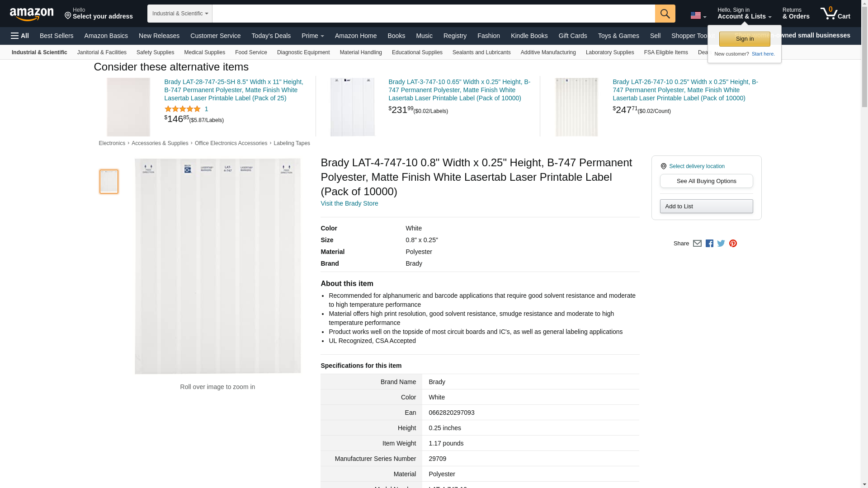Share product via email icon
Image resolution: width=868 pixels, height=488 pixels.
click(697, 244)
